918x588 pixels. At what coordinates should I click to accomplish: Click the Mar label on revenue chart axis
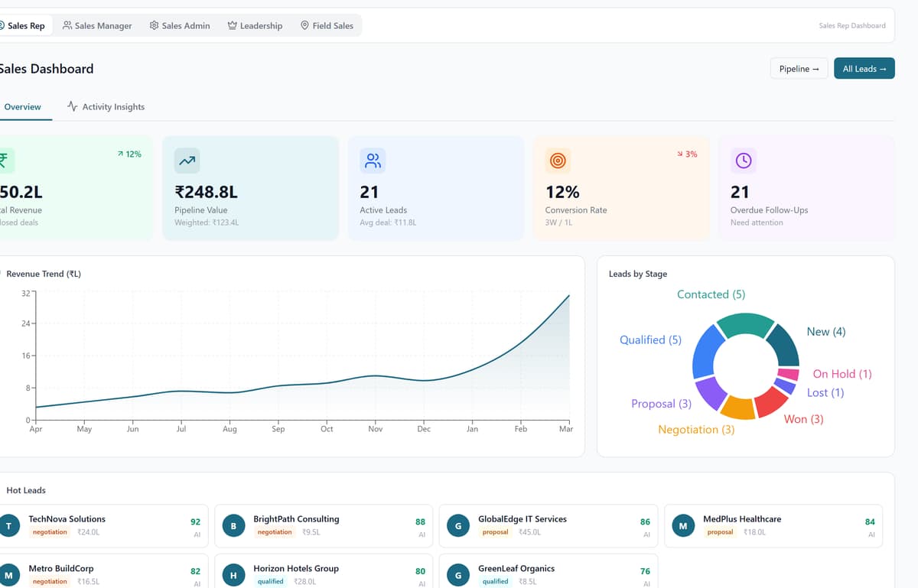click(566, 429)
